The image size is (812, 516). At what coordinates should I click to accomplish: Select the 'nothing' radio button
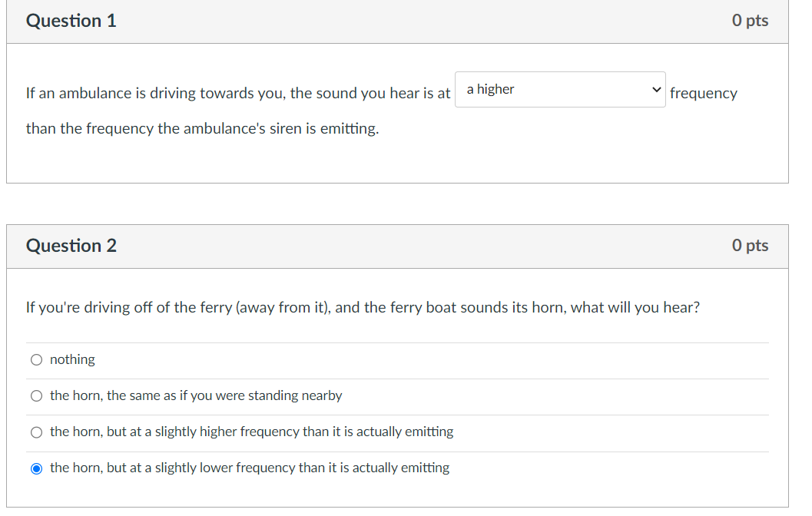(x=36, y=360)
